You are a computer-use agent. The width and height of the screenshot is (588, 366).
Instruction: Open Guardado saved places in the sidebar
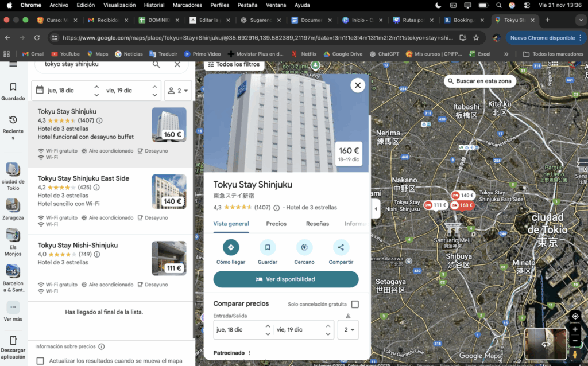[13, 91]
